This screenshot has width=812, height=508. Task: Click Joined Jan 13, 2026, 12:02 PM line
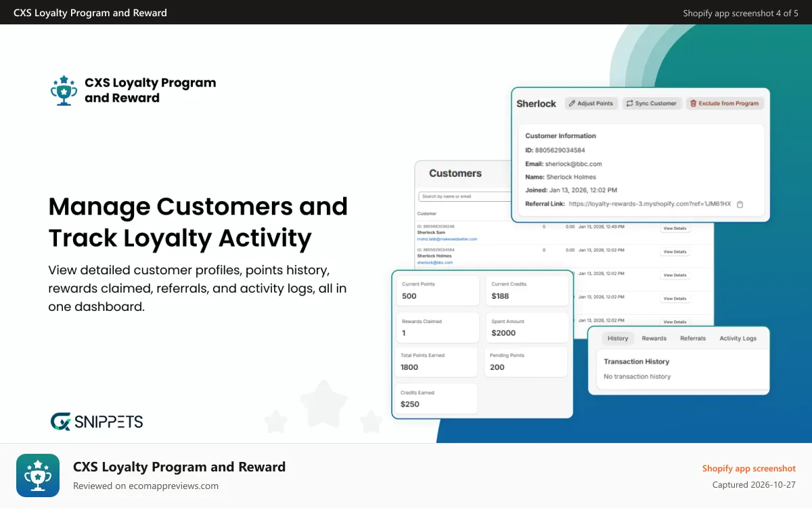(571, 190)
